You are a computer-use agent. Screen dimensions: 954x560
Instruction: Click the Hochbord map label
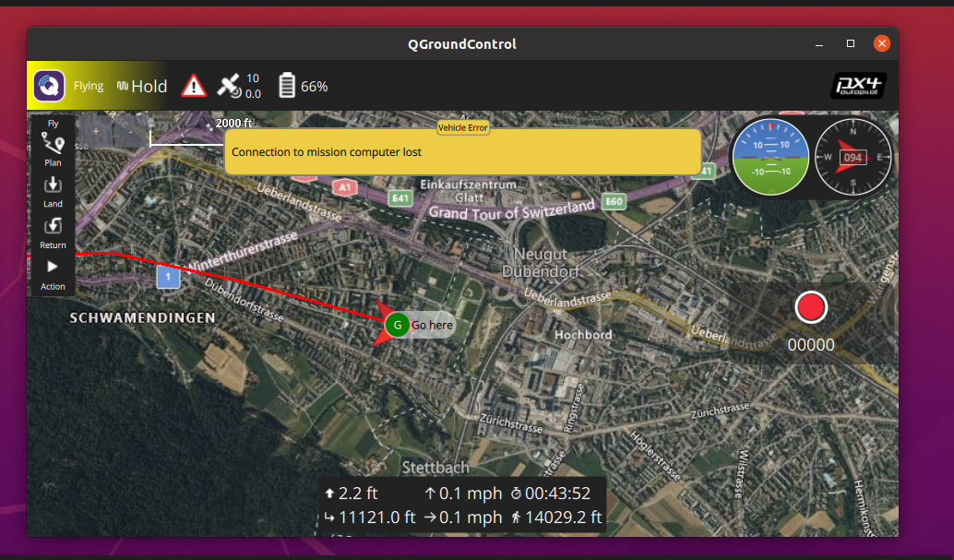click(583, 335)
